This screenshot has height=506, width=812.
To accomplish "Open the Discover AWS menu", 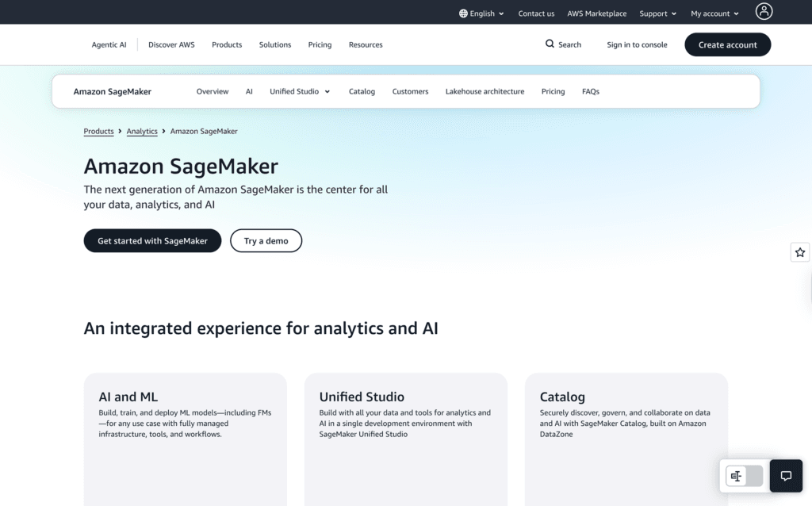I will pyautogui.click(x=171, y=44).
